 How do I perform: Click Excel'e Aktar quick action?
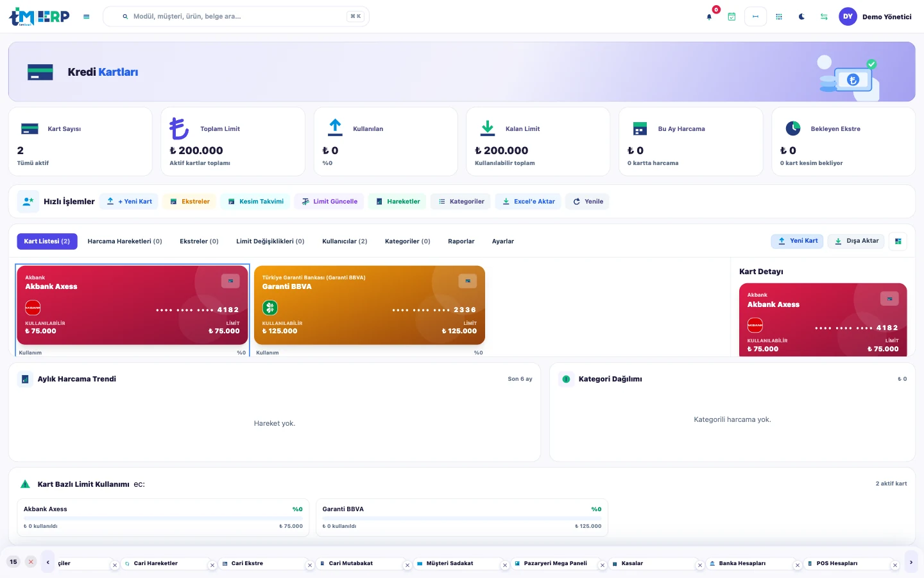[x=528, y=202]
